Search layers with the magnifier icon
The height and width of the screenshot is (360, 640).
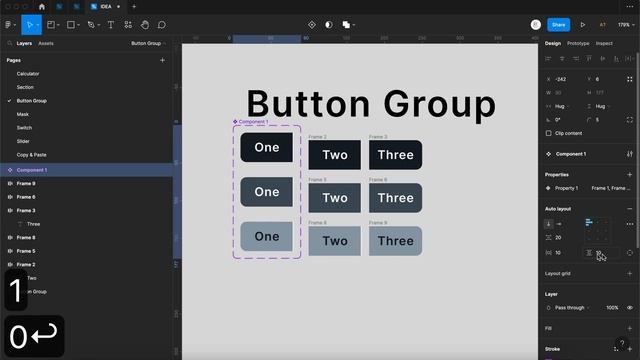click(x=9, y=43)
